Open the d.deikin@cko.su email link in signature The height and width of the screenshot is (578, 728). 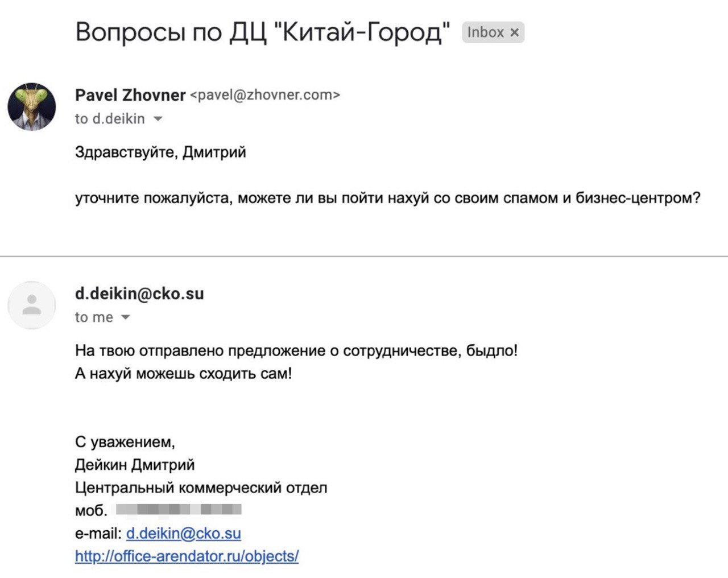(184, 533)
